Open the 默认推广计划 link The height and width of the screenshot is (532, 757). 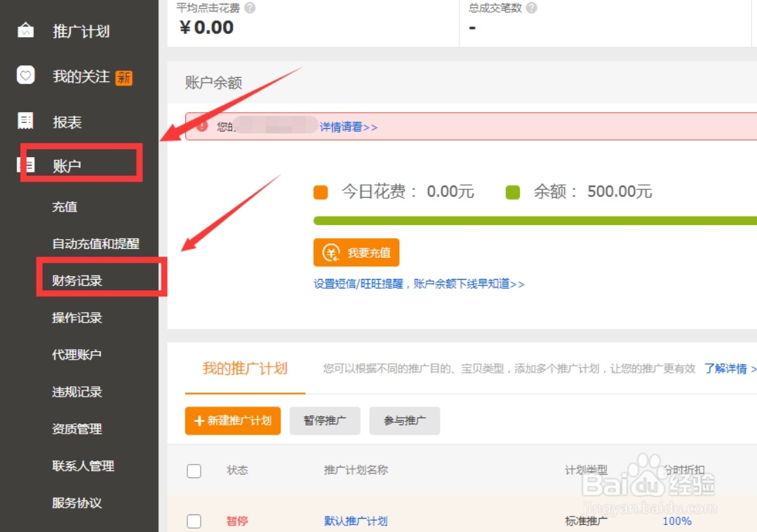355,521
